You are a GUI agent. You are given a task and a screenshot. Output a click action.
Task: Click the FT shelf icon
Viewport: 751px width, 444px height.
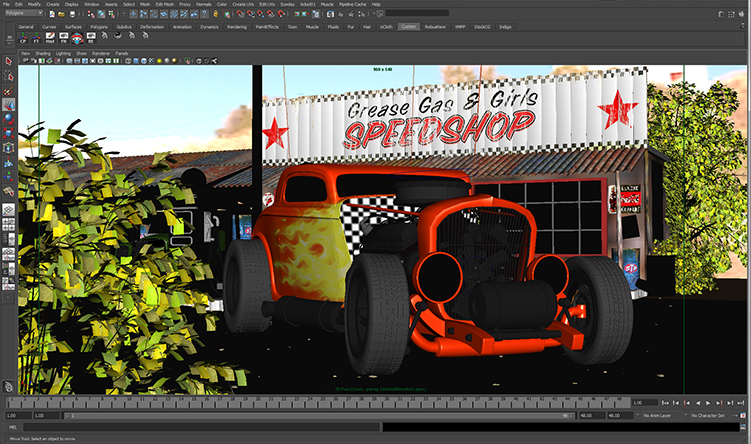(36, 38)
